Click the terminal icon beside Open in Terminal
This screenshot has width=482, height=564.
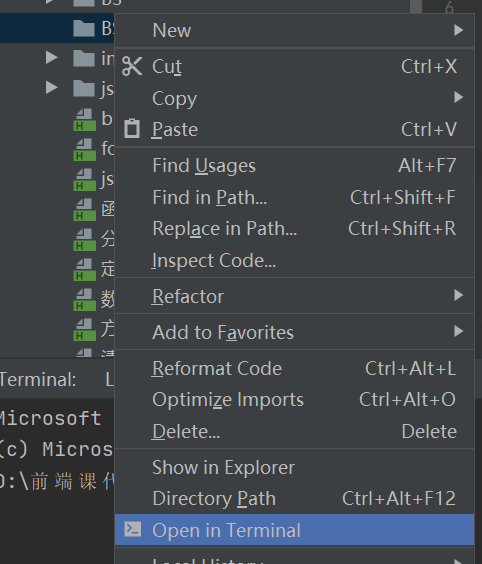[x=132, y=529]
